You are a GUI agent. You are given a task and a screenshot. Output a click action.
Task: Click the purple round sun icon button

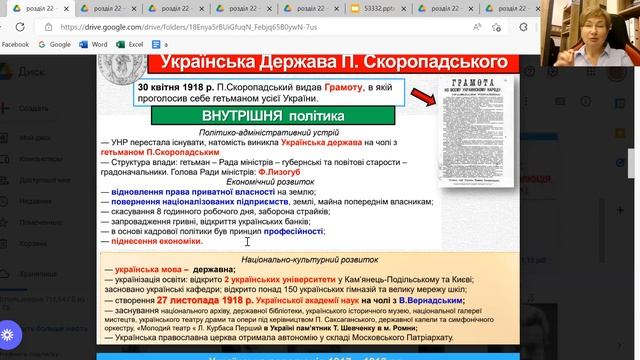coord(8,335)
